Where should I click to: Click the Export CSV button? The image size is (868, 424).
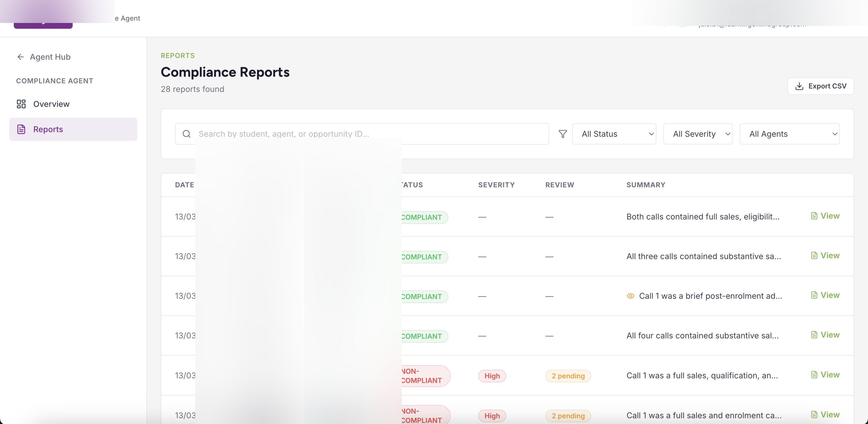pyautogui.click(x=820, y=86)
